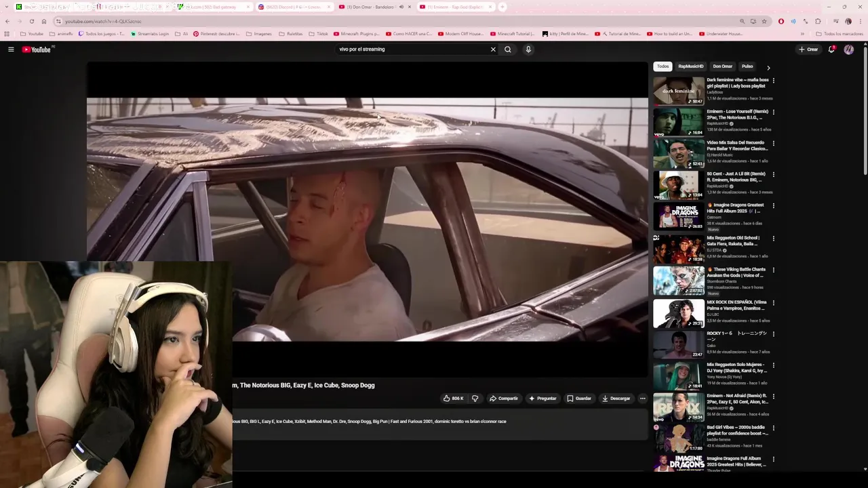This screenshot has width=868, height=488.
Task: Open a new browser tab with plus
Action: pyautogui.click(x=502, y=7)
